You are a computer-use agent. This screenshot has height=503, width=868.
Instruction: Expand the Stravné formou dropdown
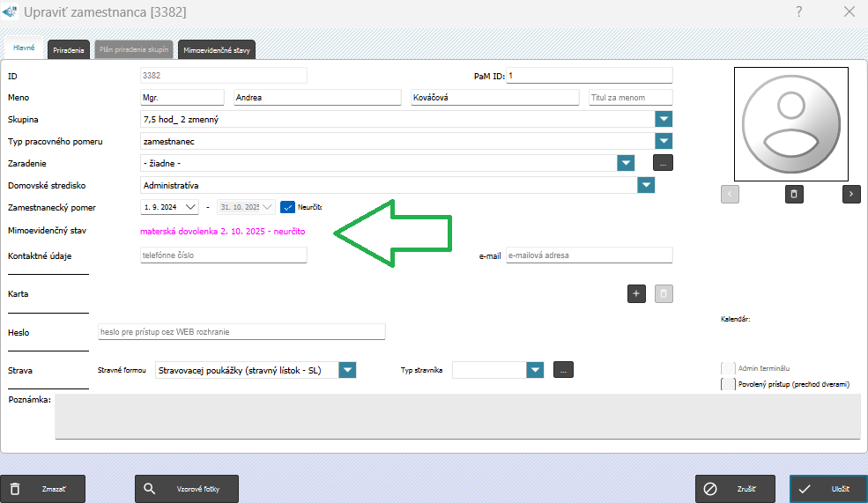pyautogui.click(x=347, y=370)
